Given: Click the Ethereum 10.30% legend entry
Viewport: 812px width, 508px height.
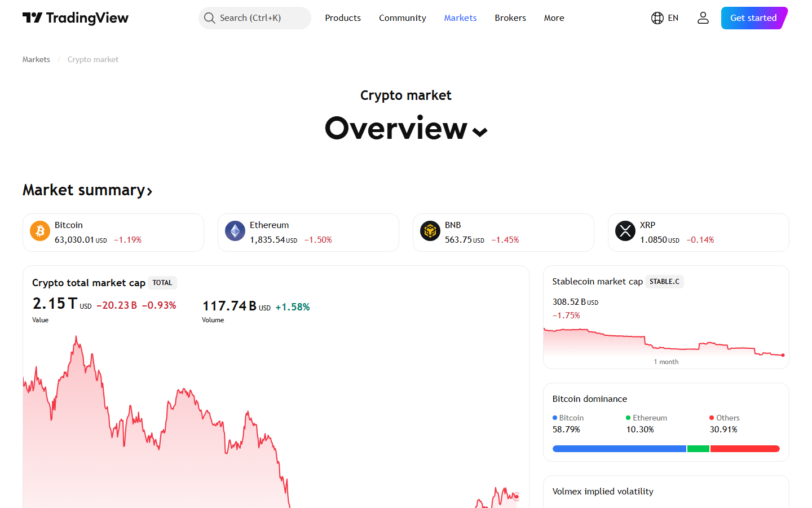Looking at the screenshot, I should pyautogui.click(x=647, y=424).
